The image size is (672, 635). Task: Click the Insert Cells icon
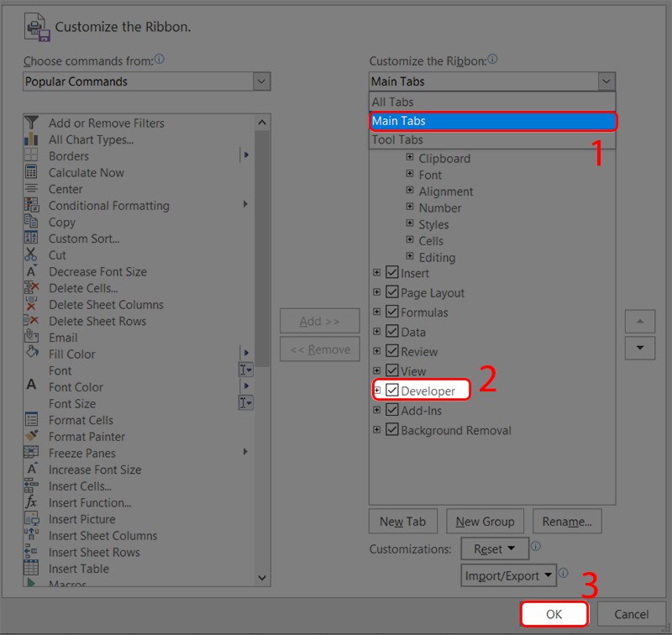[x=31, y=485]
